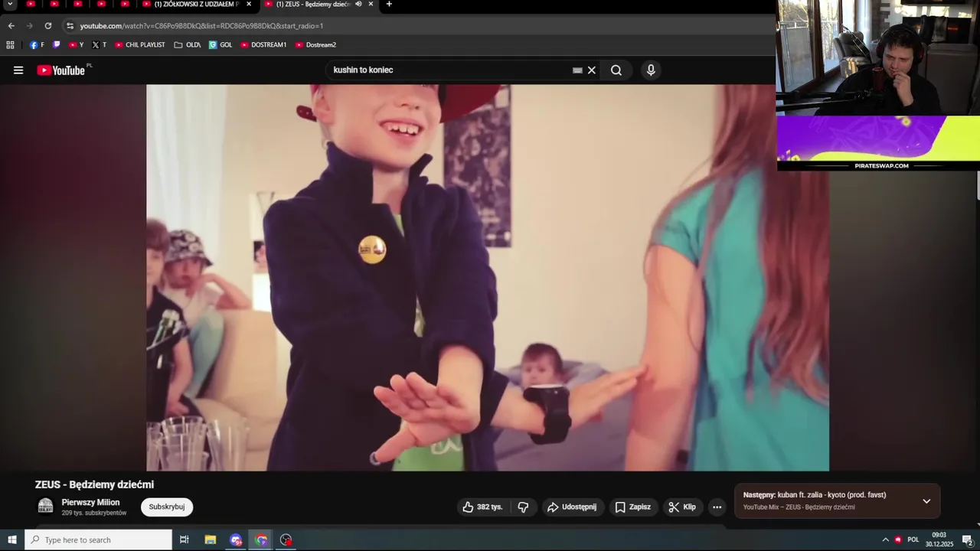Open the Windows notification center icon
Viewport: 980px width, 551px height.
pyautogui.click(x=967, y=540)
